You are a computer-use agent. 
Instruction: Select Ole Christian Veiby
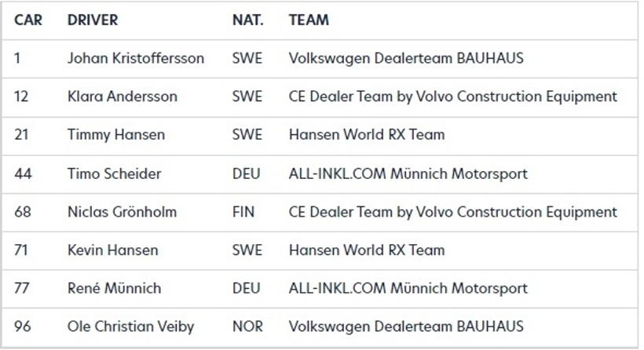(130, 326)
